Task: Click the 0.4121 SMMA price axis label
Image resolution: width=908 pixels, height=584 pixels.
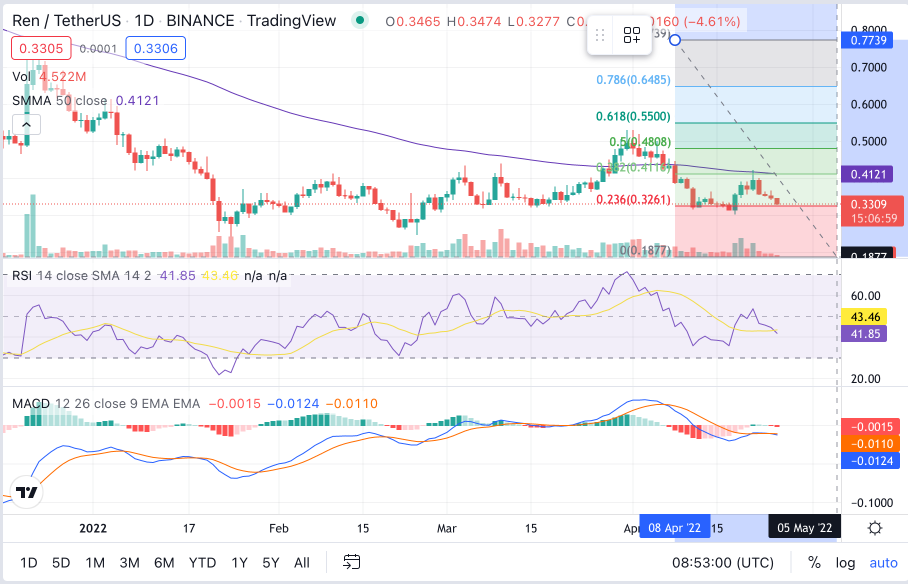Action: (x=868, y=174)
